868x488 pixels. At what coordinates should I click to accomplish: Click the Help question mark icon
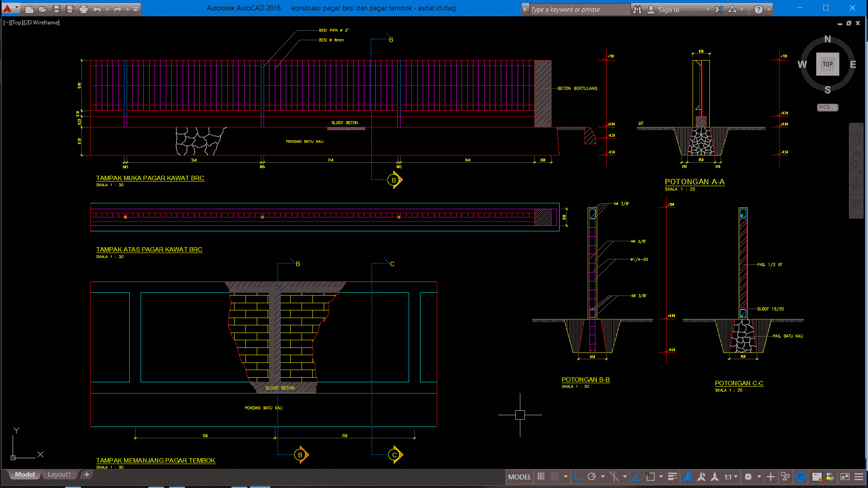coord(759,9)
